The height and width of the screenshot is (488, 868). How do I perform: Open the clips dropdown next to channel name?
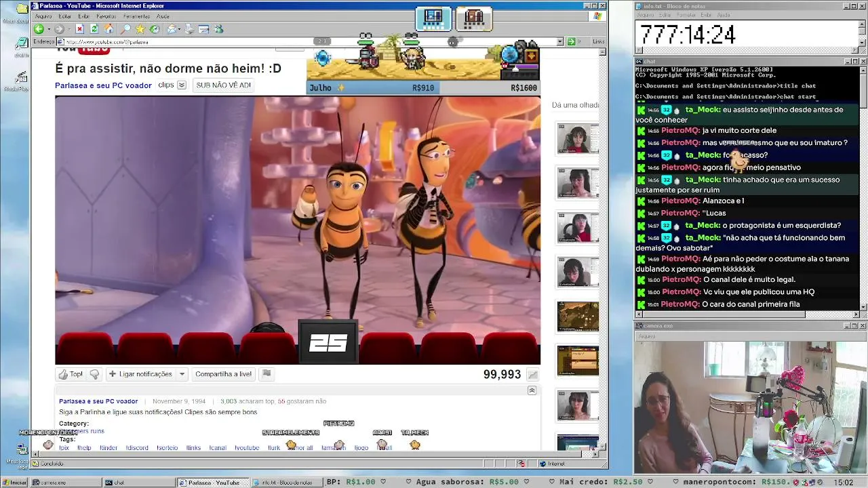(182, 85)
